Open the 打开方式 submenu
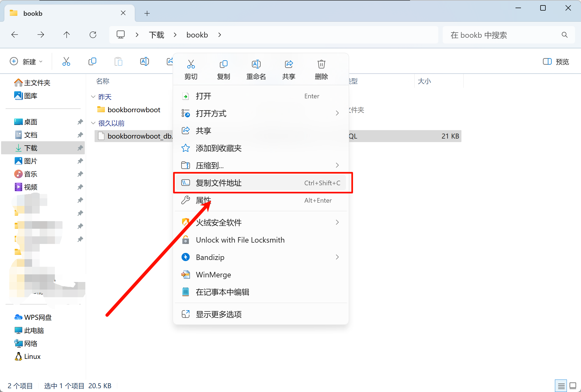Image resolution: width=581 pixels, height=392 pixels. click(x=261, y=114)
